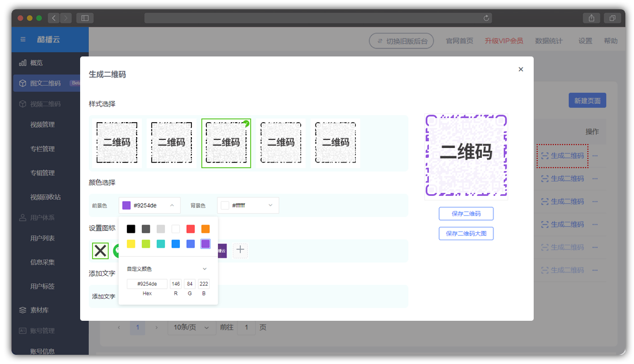This screenshot has width=634, height=364.
Task: Open 数据统计 in top navigation
Action: 549,41
